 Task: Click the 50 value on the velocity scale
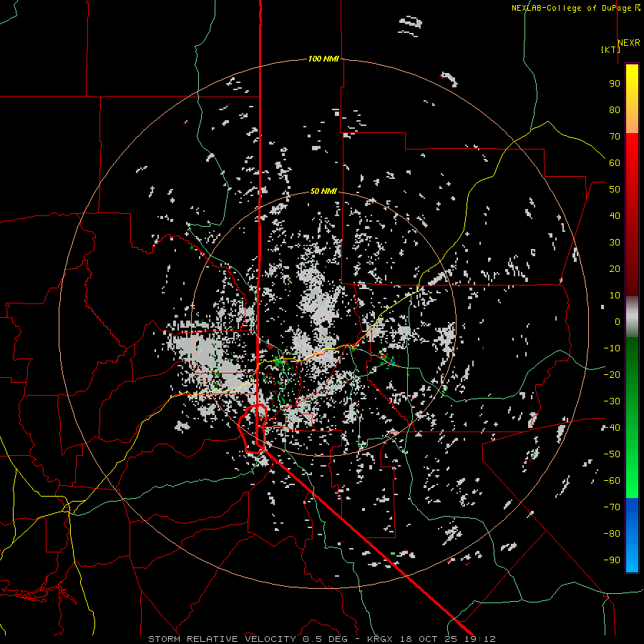coord(615,190)
